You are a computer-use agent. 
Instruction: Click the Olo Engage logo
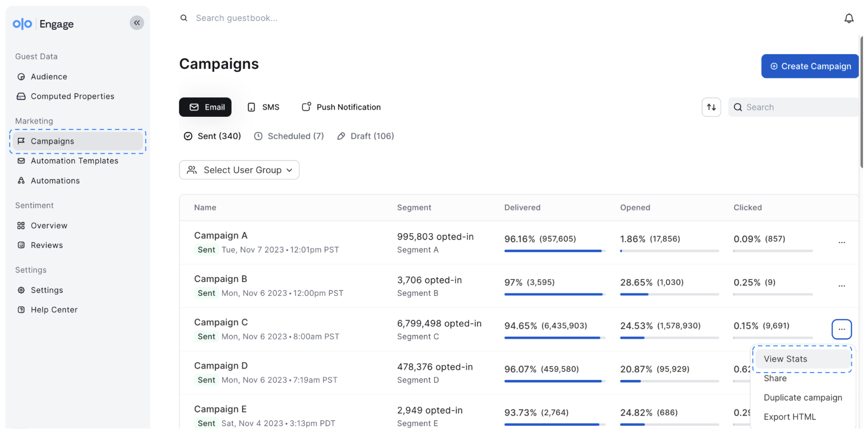point(43,24)
